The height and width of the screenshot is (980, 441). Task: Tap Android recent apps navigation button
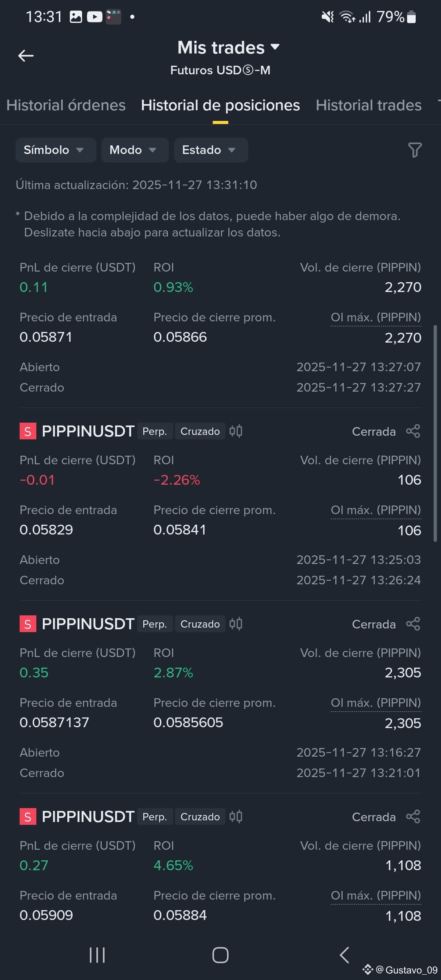coord(97,955)
